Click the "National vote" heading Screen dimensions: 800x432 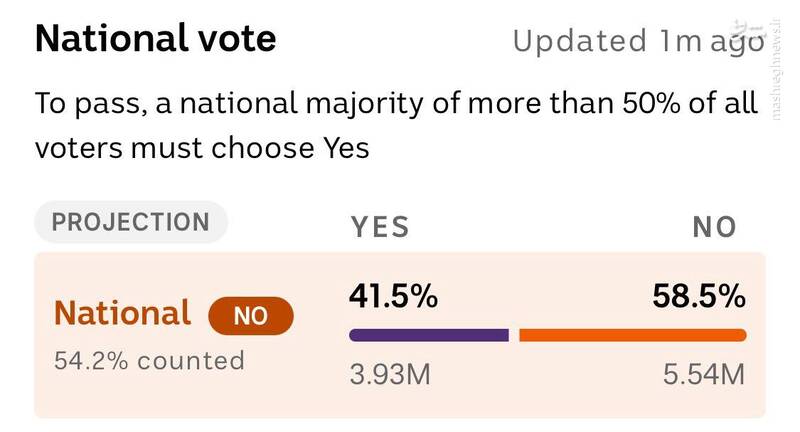tap(156, 40)
